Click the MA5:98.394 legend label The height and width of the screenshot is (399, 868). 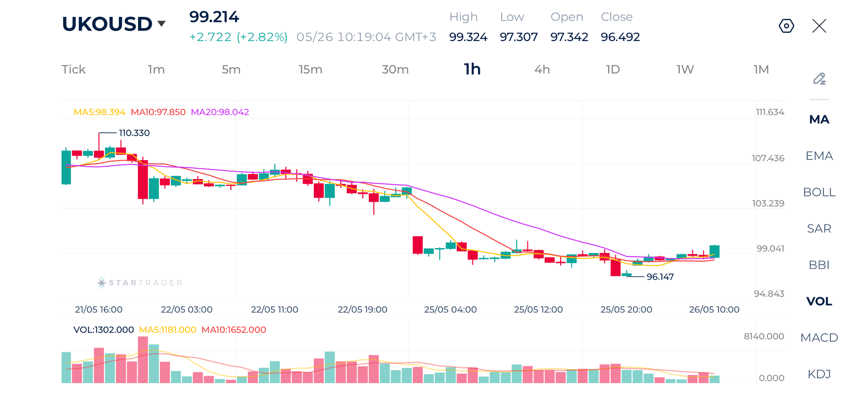click(x=99, y=112)
